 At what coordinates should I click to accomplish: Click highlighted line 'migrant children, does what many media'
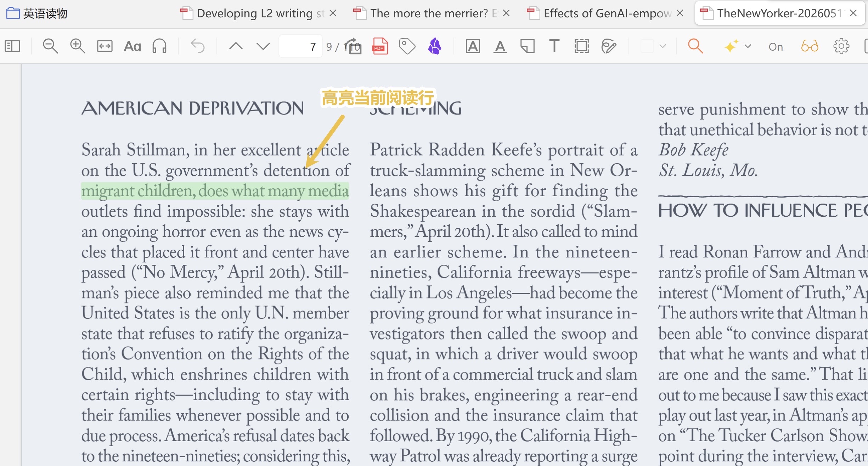point(215,191)
